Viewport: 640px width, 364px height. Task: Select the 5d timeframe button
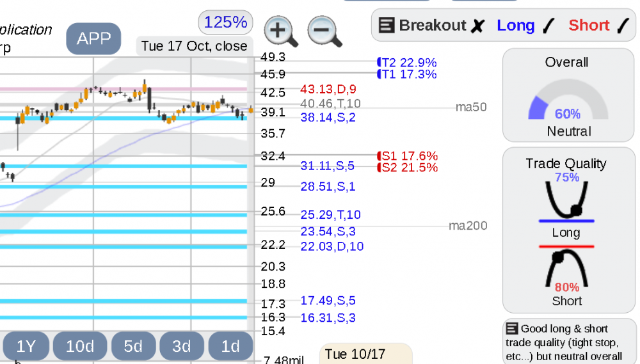point(133,346)
